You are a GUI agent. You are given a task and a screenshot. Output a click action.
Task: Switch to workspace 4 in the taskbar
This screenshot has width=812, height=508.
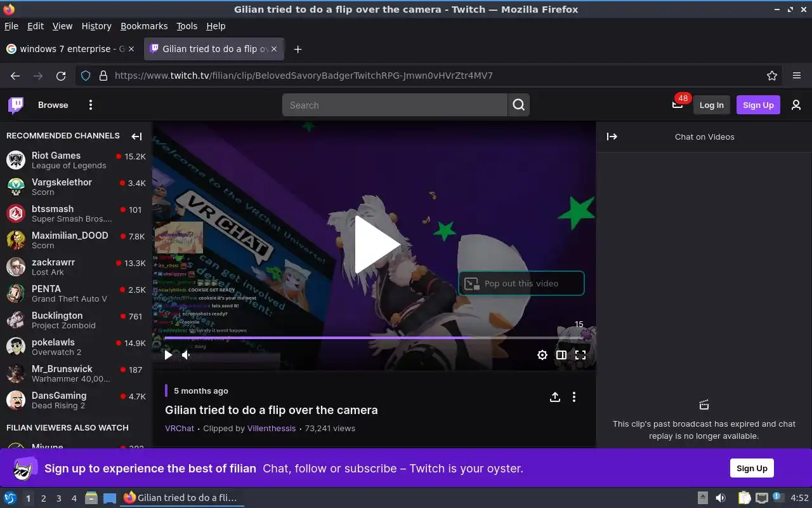coord(74,498)
